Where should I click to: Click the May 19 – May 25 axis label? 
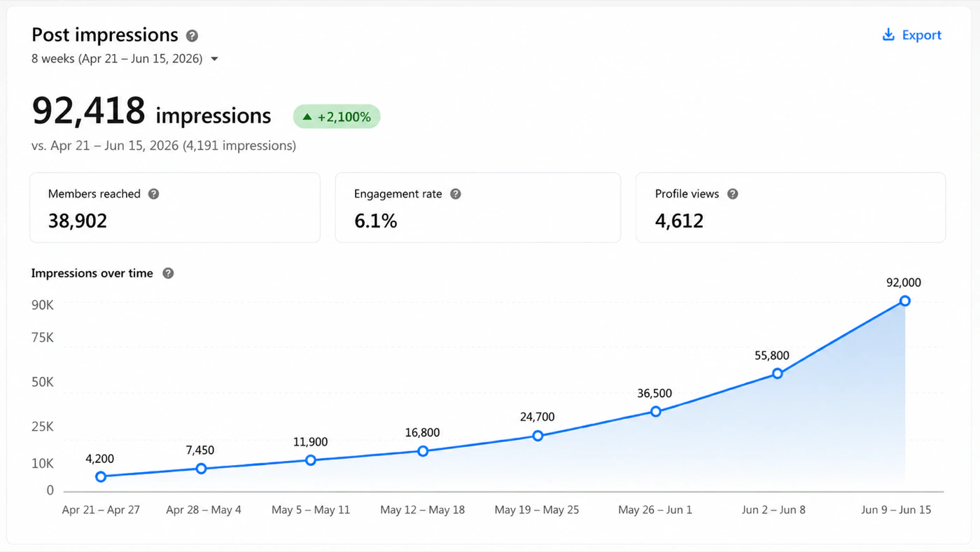tap(537, 510)
